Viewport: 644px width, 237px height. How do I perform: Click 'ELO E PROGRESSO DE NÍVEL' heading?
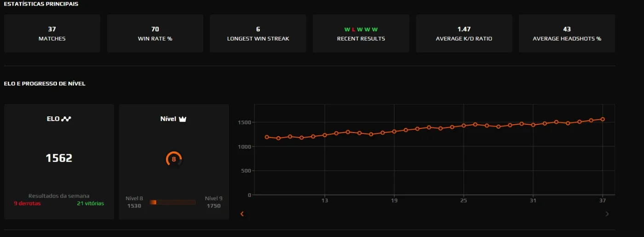[x=45, y=84]
